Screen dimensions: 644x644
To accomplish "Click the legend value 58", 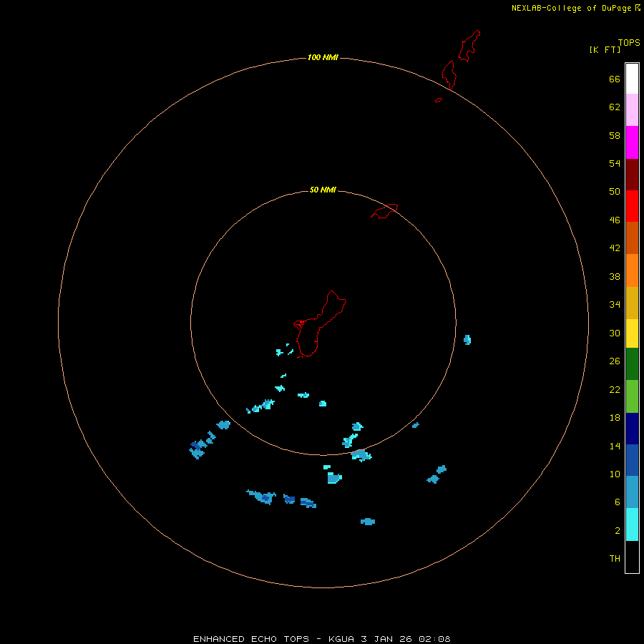I will click(615, 135).
